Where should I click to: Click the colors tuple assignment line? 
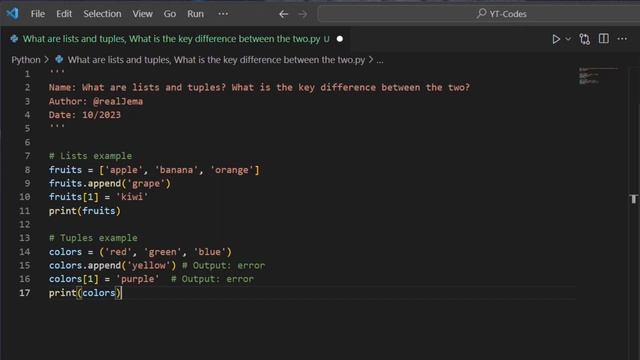click(x=140, y=252)
